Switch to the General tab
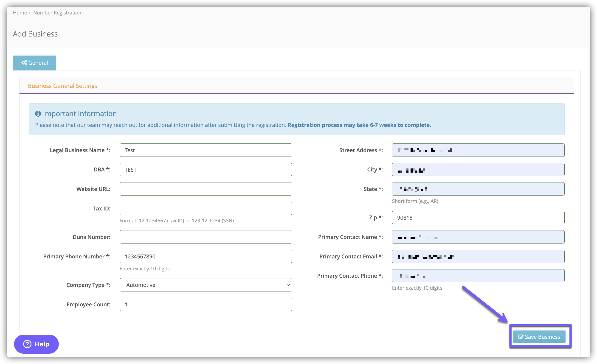 (x=35, y=63)
